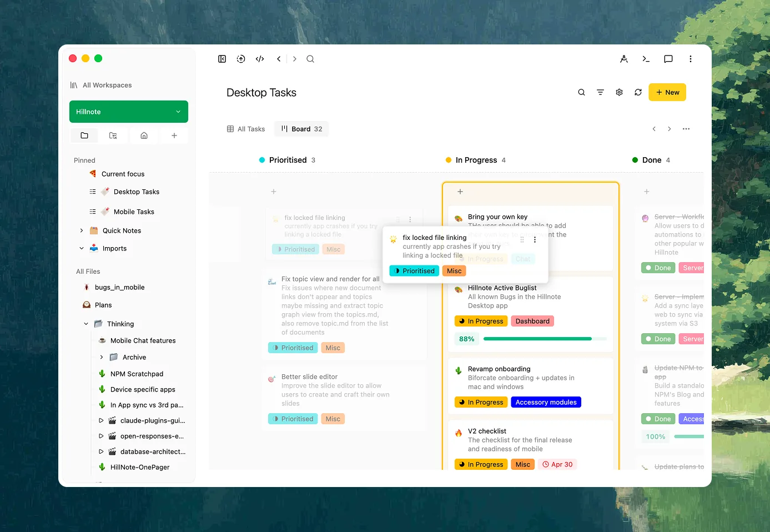Click In Progress status on Revamp onboarding
The height and width of the screenshot is (532, 770).
(x=481, y=402)
